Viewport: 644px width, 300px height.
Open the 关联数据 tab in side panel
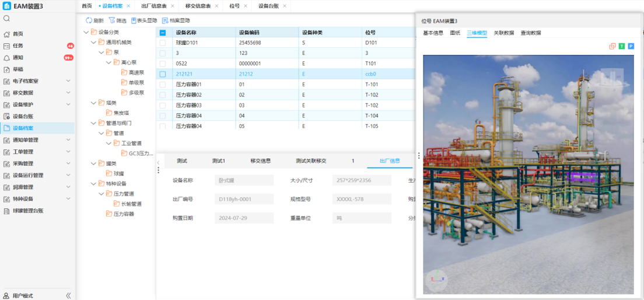(503, 33)
